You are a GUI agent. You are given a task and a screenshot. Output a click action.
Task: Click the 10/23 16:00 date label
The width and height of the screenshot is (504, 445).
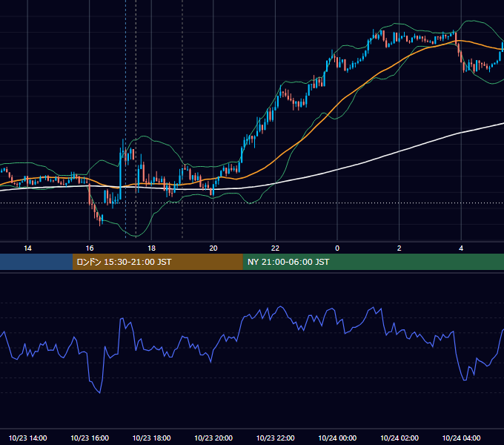[x=90, y=438]
